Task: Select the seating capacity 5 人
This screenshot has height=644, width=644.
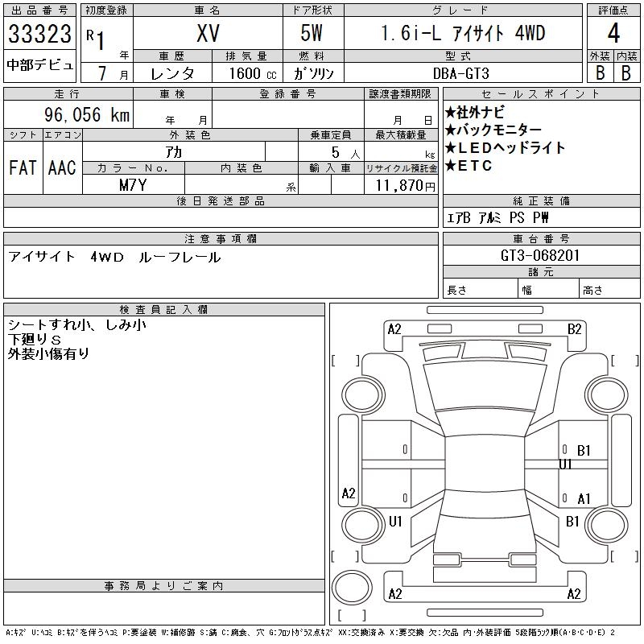Action: pyautogui.click(x=345, y=153)
